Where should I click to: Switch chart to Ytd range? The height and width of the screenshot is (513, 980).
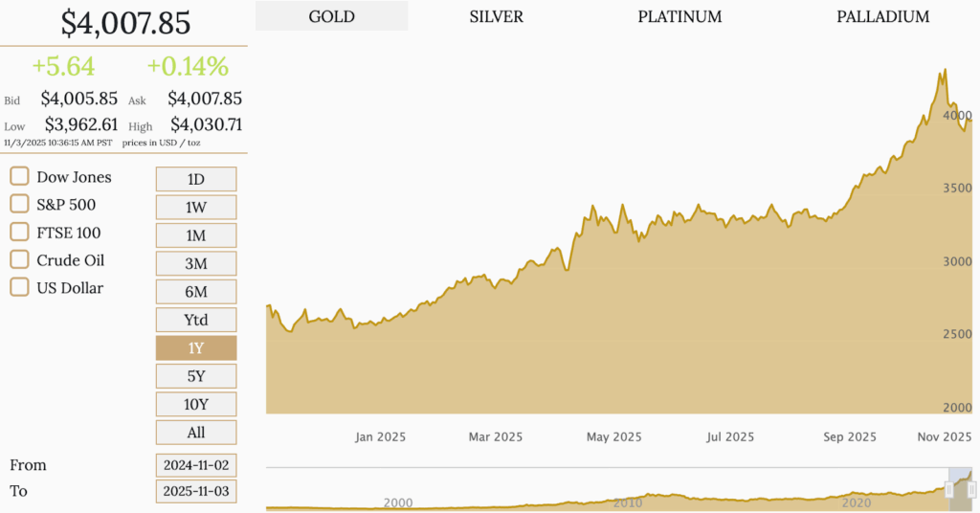pyautogui.click(x=196, y=320)
